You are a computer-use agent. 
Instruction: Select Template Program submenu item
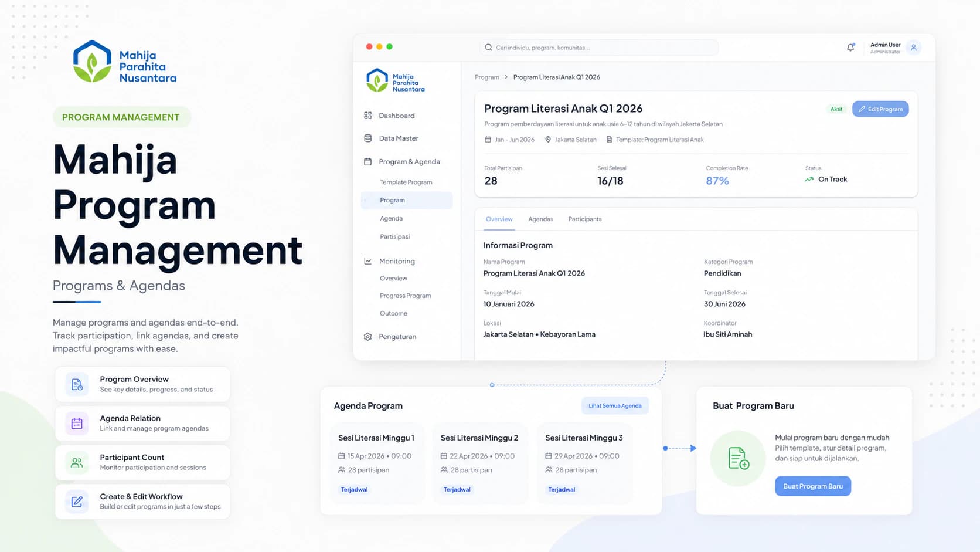pos(406,182)
